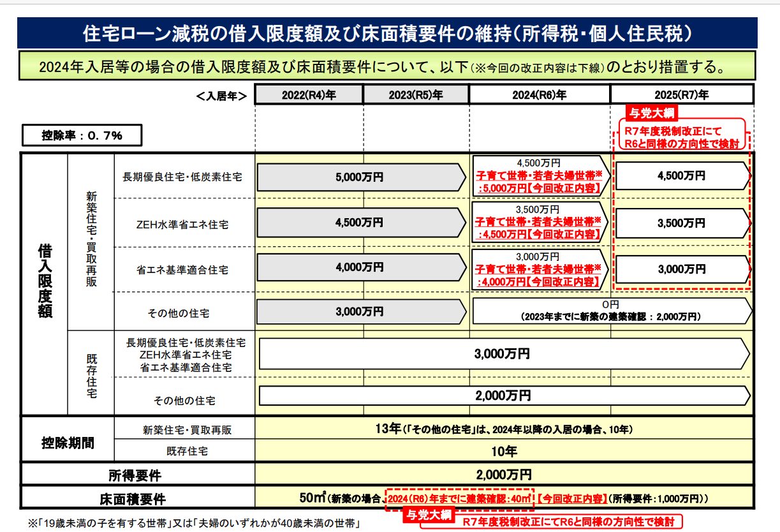Click the 床面積要件 row heading

(x=138, y=498)
